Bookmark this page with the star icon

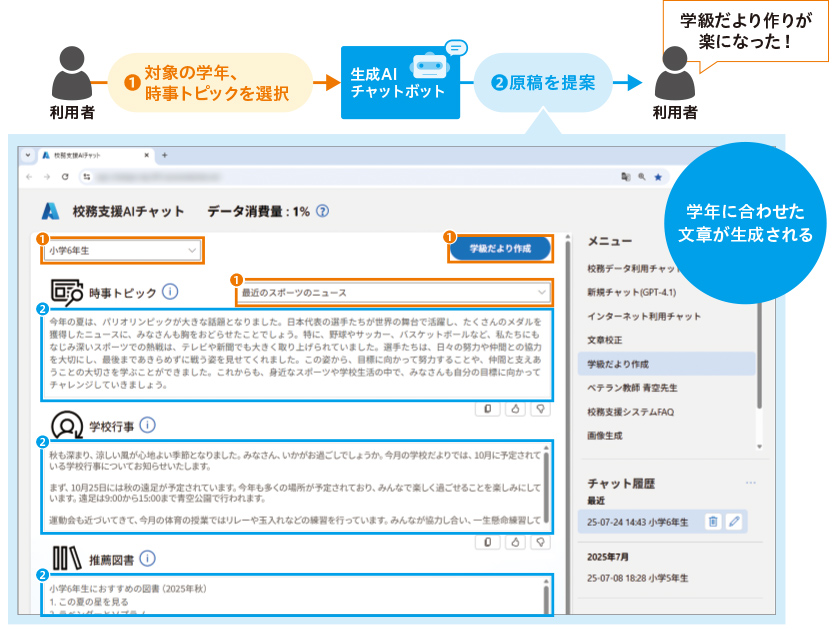click(x=658, y=177)
